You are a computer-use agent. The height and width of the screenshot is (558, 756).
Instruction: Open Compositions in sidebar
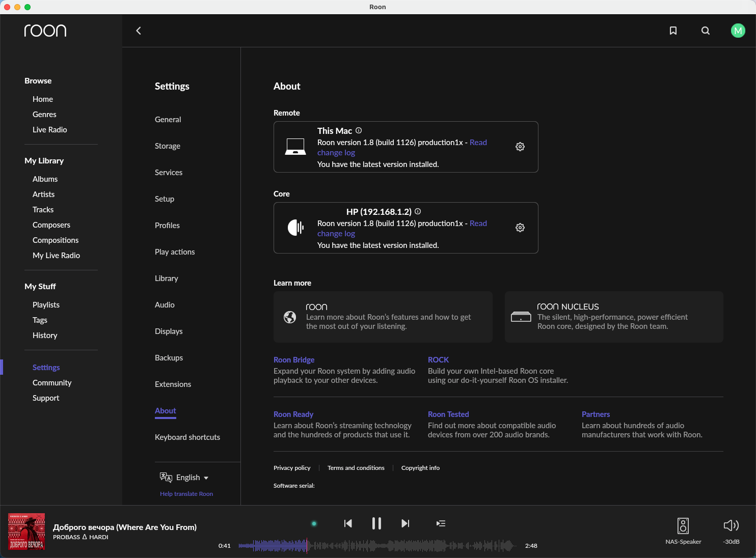click(56, 240)
